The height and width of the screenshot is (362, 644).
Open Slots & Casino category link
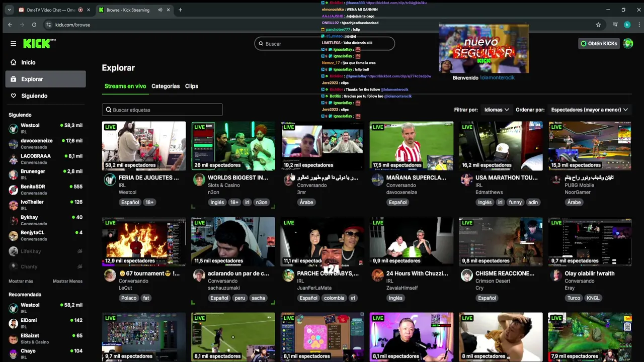click(224, 185)
